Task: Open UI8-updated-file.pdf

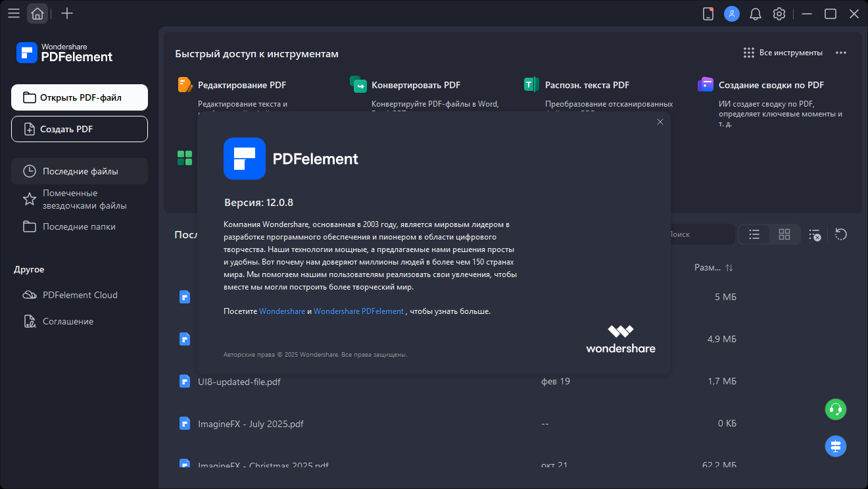Action: 239,382
